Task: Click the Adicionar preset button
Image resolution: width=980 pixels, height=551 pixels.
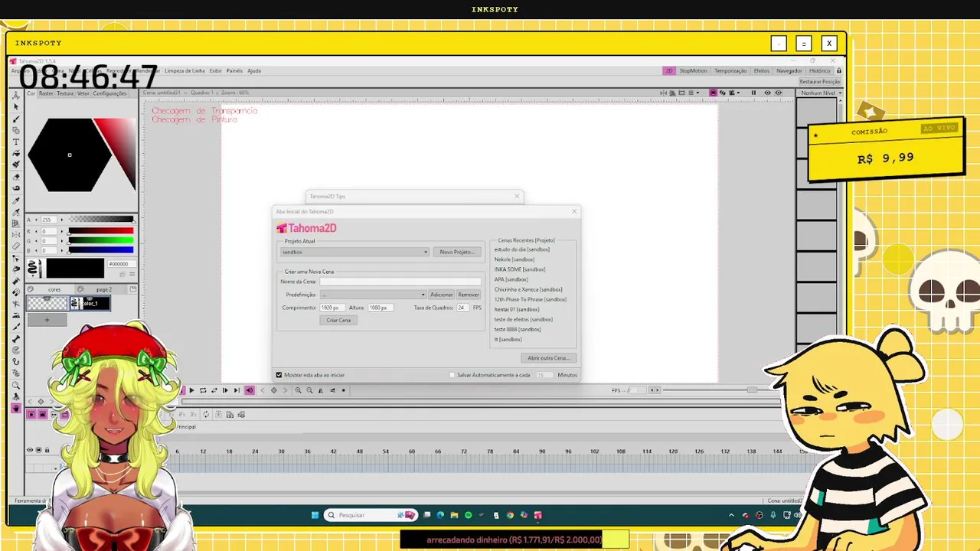Action: point(441,295)
